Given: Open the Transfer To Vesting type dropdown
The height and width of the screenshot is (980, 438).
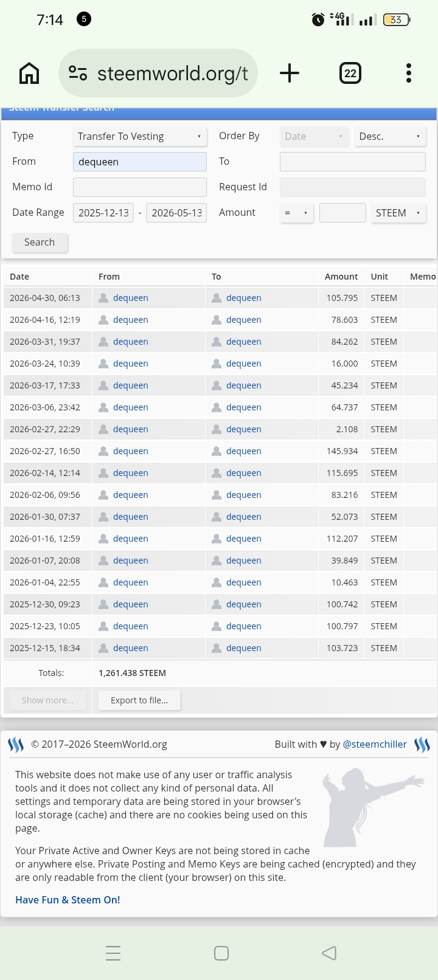Looking at the screenshot, I should point(140,136).
